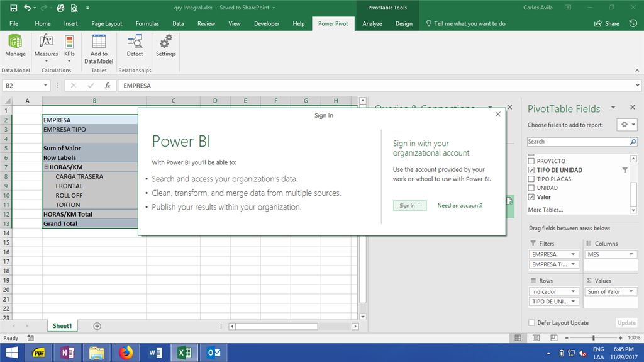Image resolution: width=644 pixels, height=362 pixels.
Task: Collapse the HORAS/KM row group
Action: (47, 167)
